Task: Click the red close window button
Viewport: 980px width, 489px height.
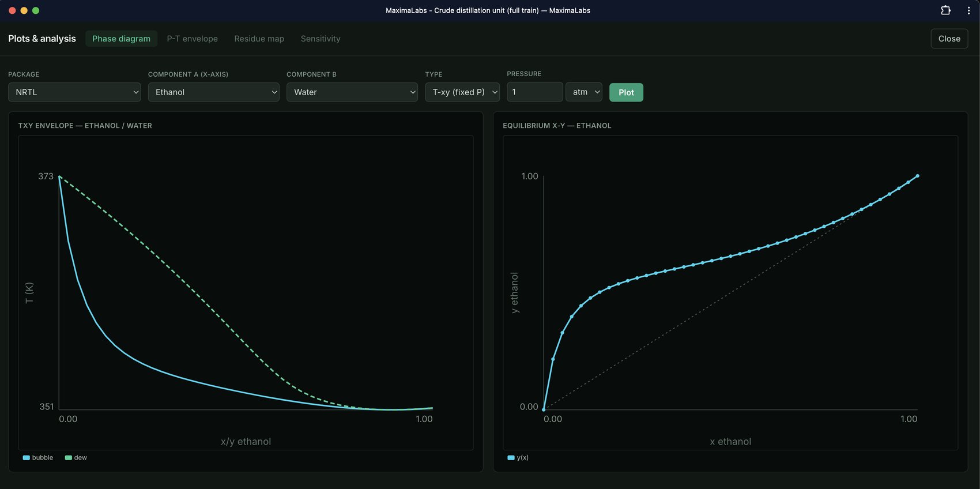Action: click(x=12, y=10)
